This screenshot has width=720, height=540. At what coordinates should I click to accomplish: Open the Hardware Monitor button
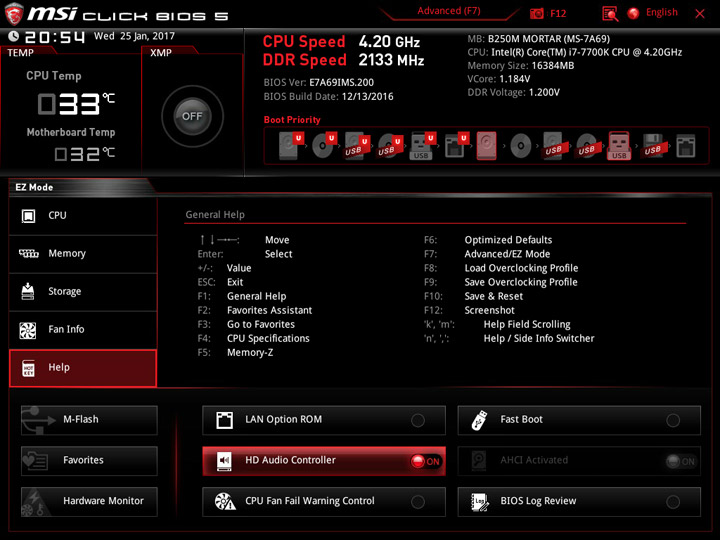click(89, 501)
